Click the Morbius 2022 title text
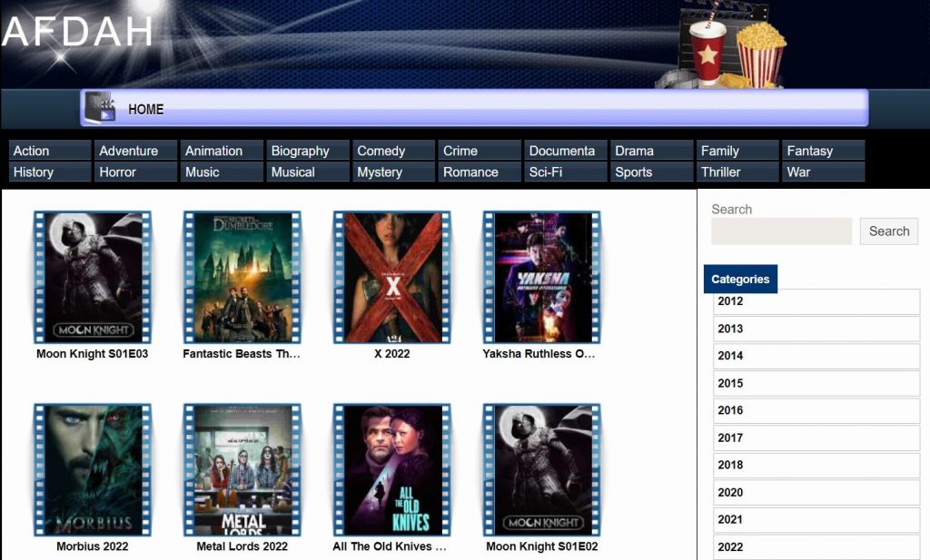The width and height of the screenshot is (930, 560). [93, 546]
